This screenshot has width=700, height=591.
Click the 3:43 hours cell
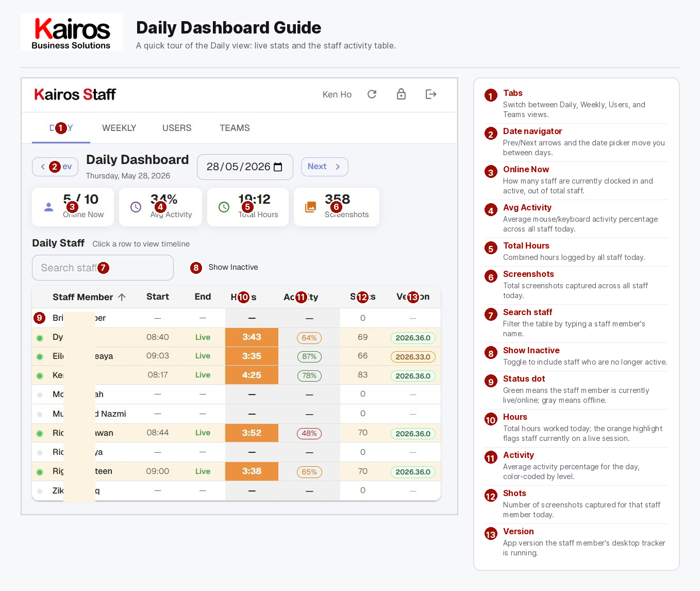coord(252,337)
